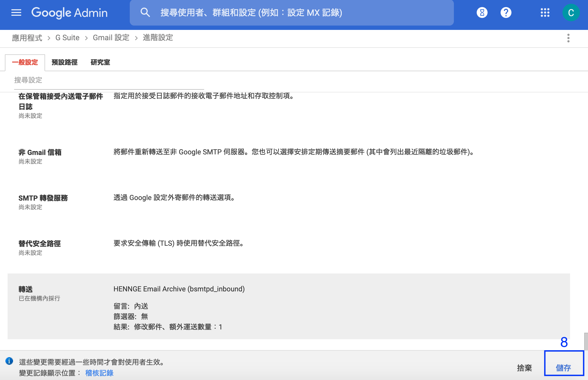Click the Google Admin logo
Screen dimensions: 588x380
(x=69, y=13)
